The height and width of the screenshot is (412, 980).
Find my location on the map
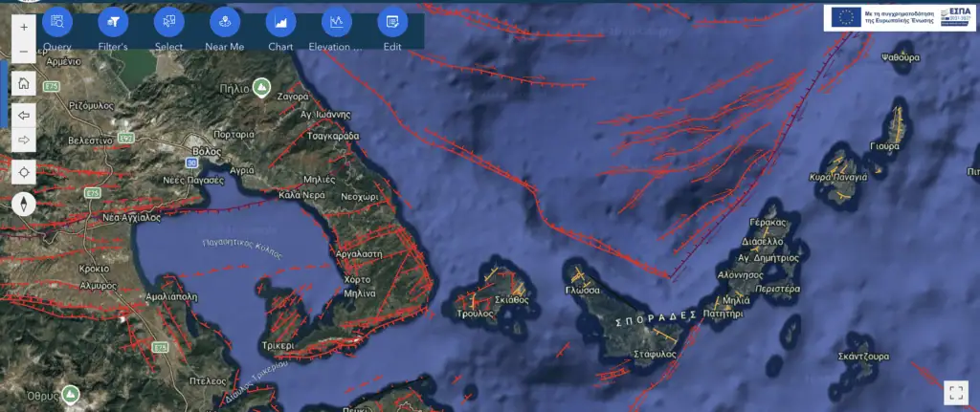[x=24, y=172]
